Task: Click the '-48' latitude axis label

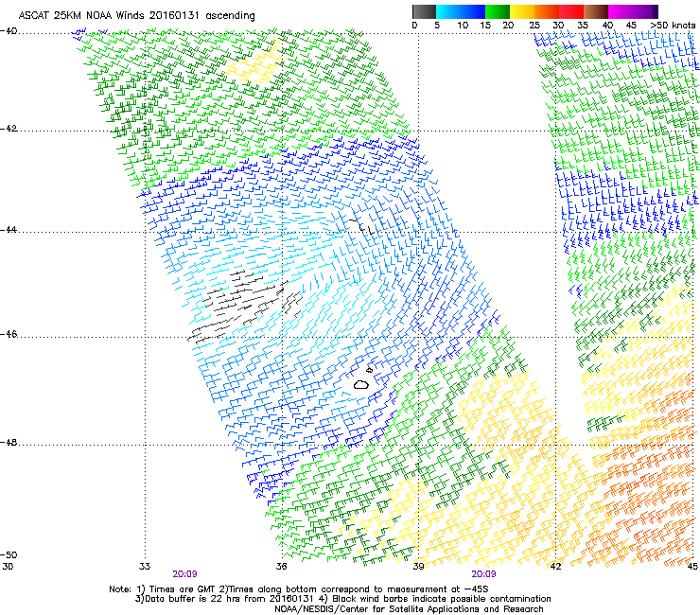Action: 9,443
